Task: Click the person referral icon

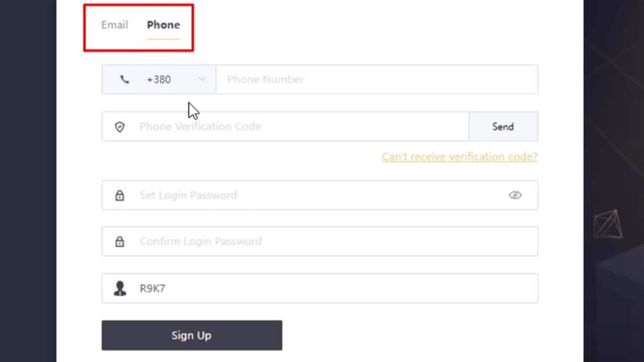Action: 120,289
